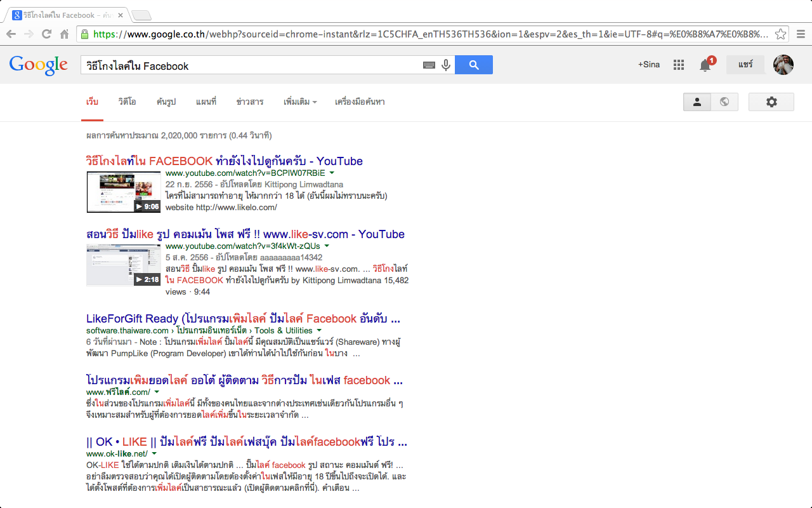Click the browser forward arrow
Screen dimensions: 812x508
tap(29, 34)
